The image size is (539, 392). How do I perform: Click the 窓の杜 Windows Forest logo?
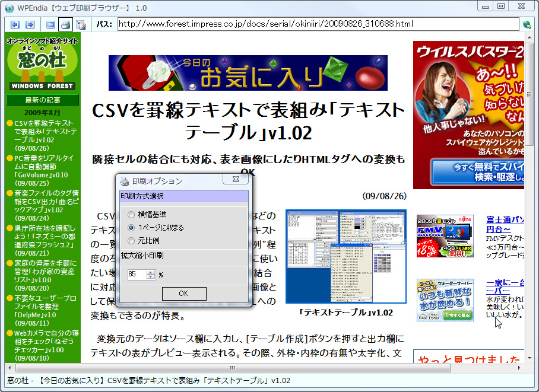point(42,63)
